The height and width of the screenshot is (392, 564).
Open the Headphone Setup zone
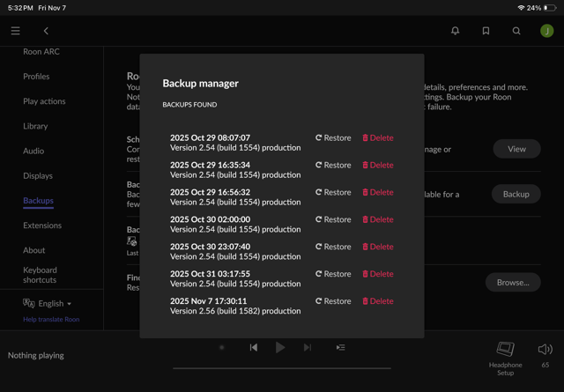coord(505,356)
